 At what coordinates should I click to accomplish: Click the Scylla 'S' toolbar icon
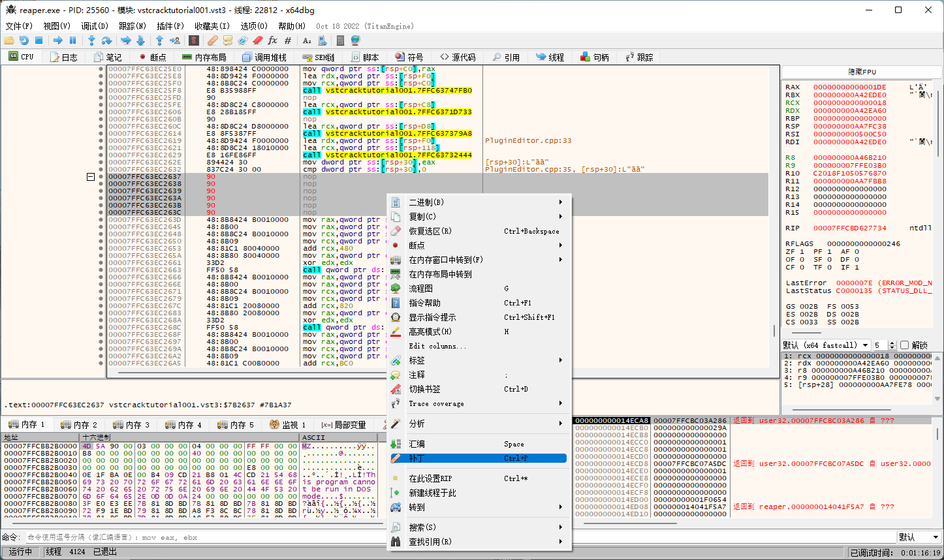193,40
